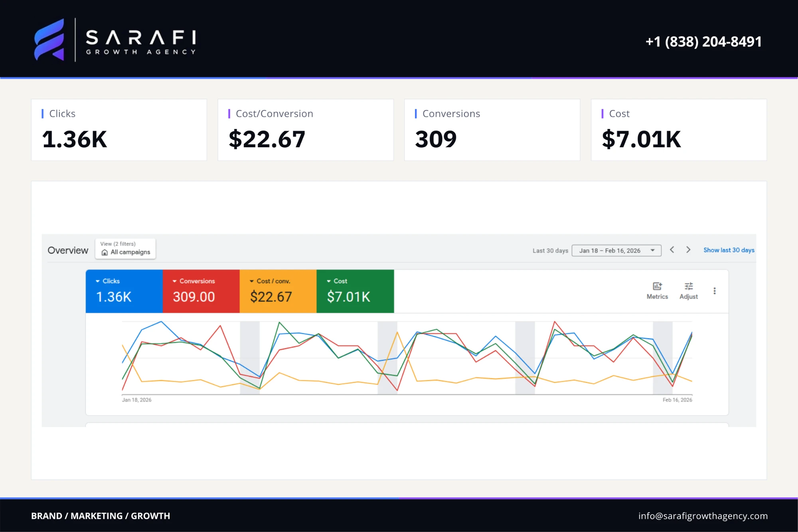Click the top Clicks card 1.36K value
The image size is (798, 532).
(75, 139)
